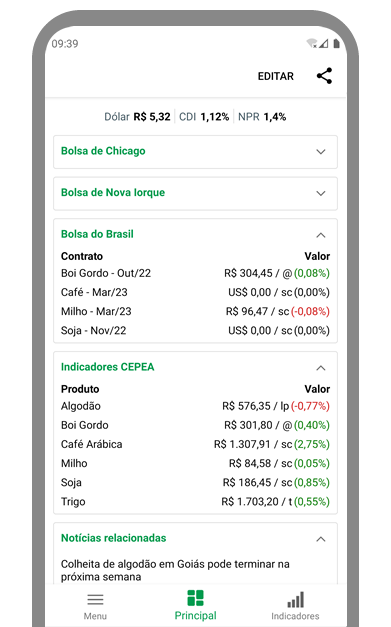This screenshot has height=627, width=391.
Task: Select the Boi Gordo - Out/22 contract row
Action: 195,273
